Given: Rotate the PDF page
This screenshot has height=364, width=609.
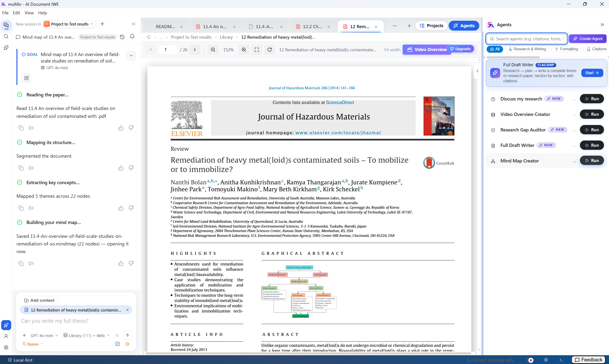Looking at the screenshot, I should (x=270, y=50).
